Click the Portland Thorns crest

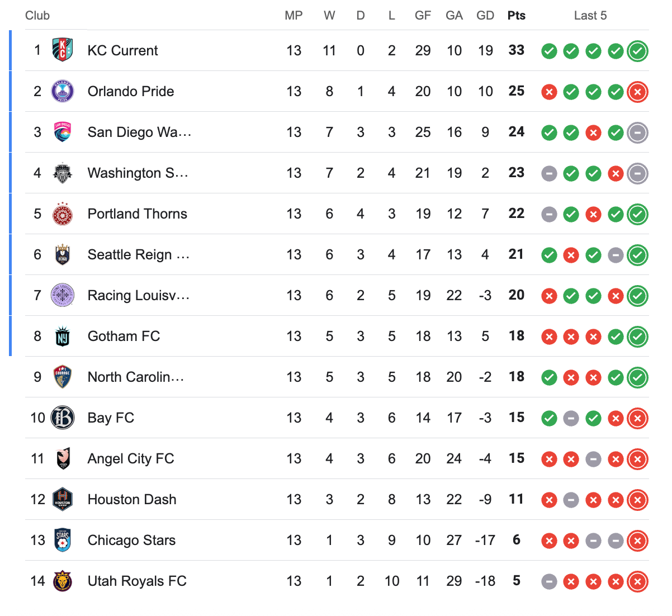pos(63,214)
